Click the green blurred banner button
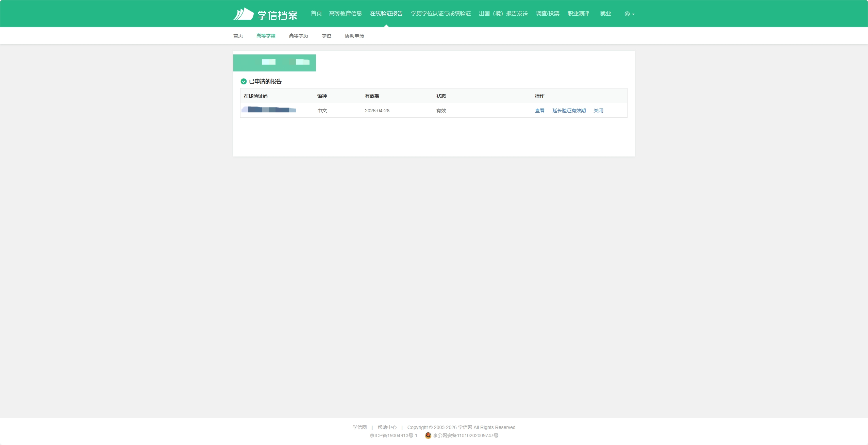 tap(274, 63)
